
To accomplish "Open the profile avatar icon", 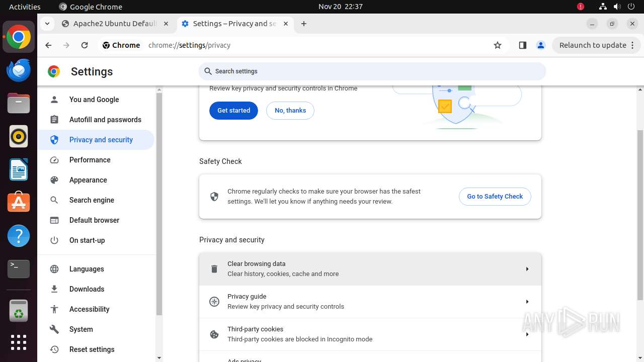I will pos(541,45).
